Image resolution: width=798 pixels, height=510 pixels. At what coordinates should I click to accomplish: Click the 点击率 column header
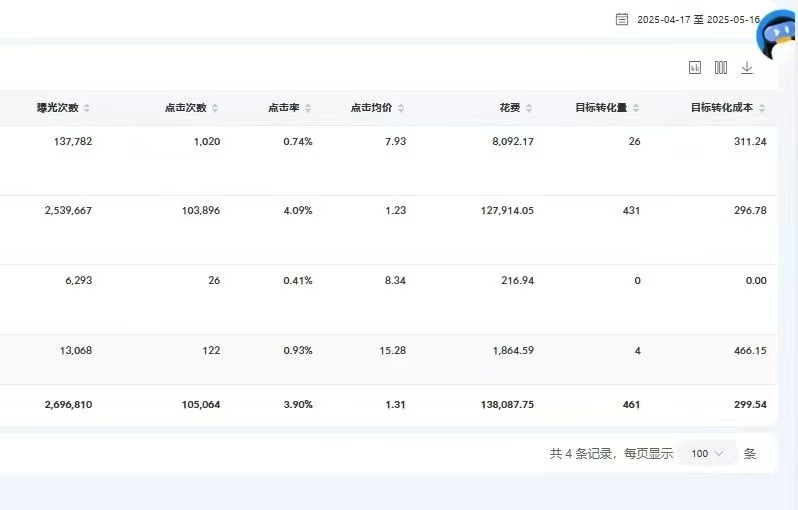[x=283, y=108]
